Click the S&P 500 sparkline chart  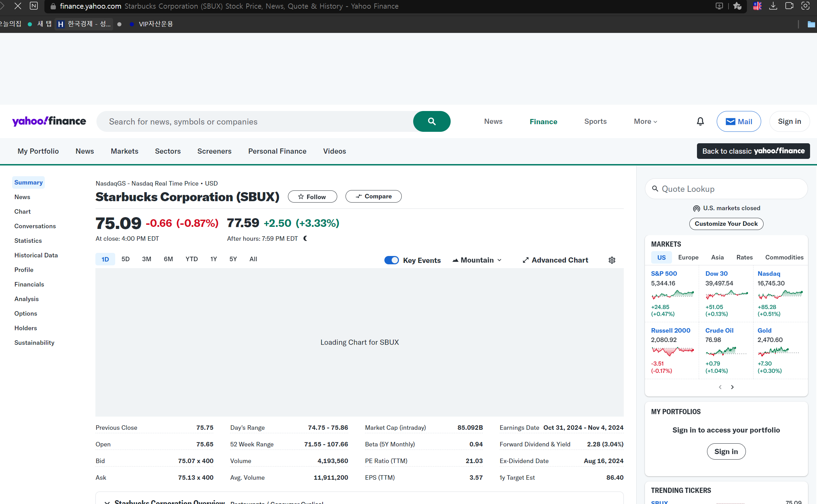point(672,295)
